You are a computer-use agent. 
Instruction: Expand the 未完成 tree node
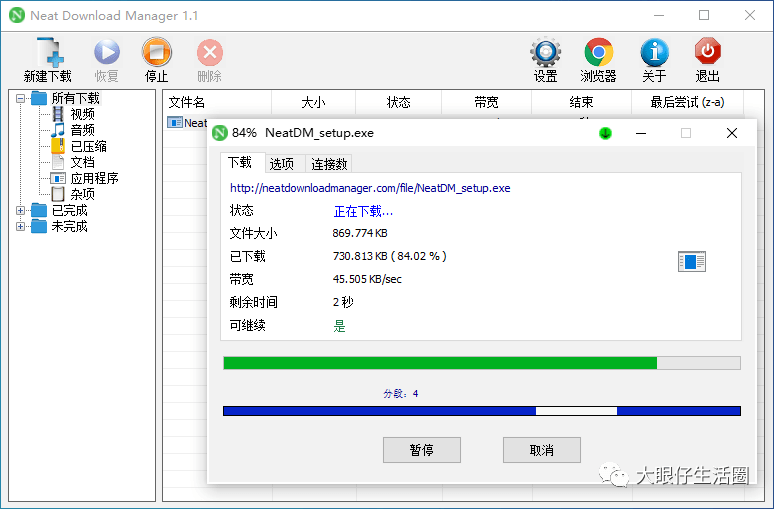pos(20,226)
